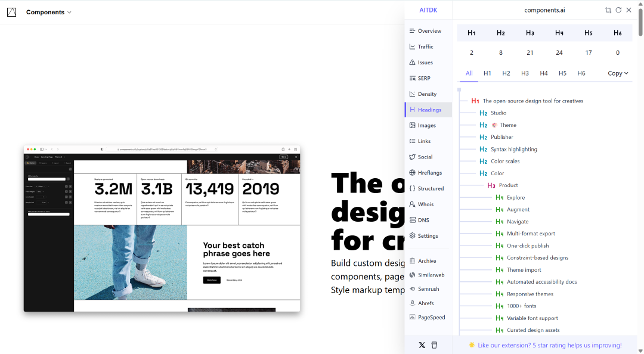Click the Semrush icon
This screenshot has width=644, height=354.
[413, 288]
